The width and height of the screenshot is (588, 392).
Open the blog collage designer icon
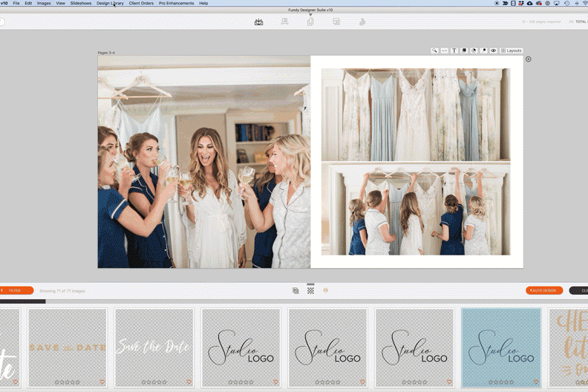(336, 22)
